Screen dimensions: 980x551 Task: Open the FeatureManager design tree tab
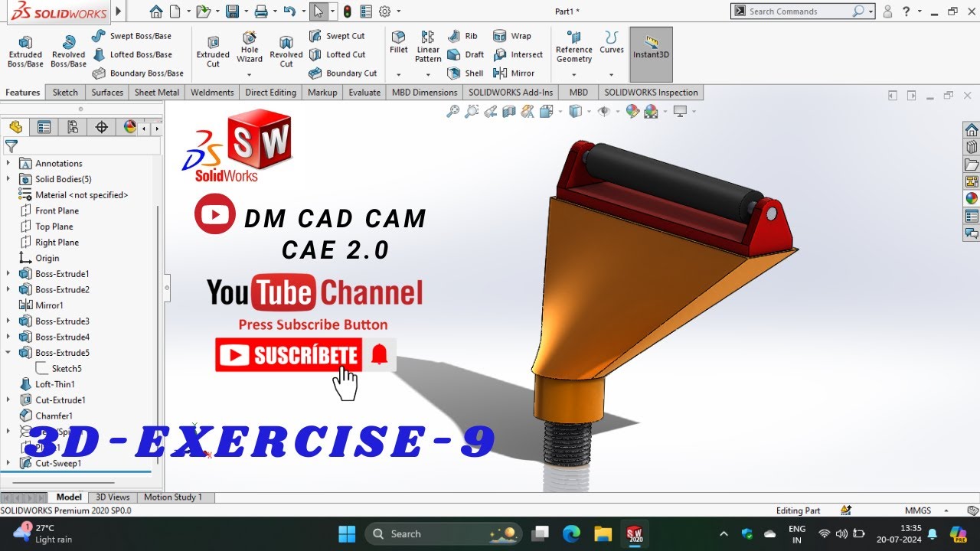click(x=15, y=127)
